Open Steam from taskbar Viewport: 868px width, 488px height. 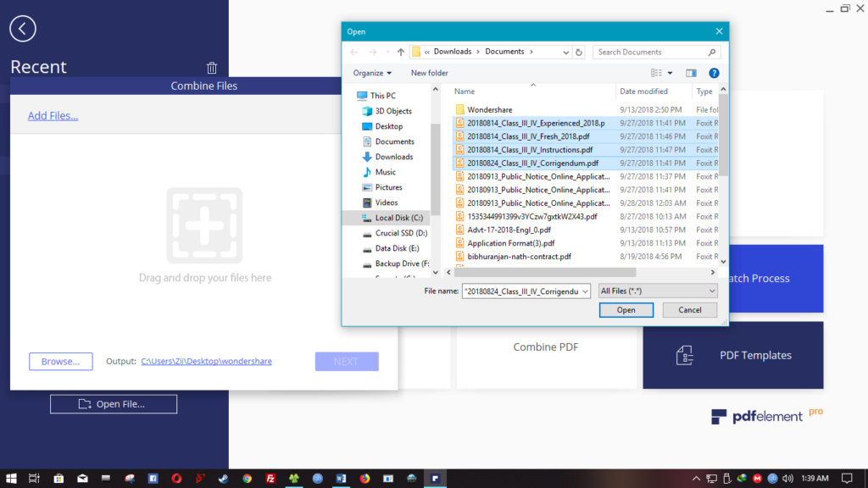(x=224, y=479)
